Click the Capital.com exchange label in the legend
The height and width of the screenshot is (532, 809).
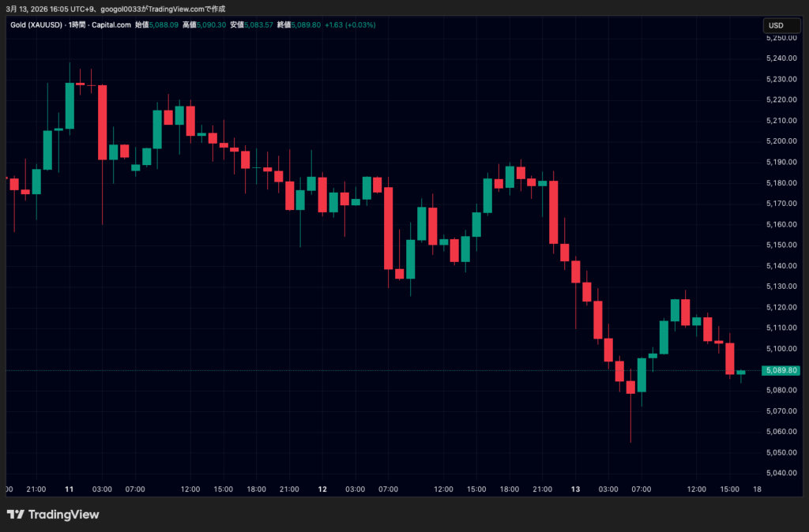[x=111, y=24]
